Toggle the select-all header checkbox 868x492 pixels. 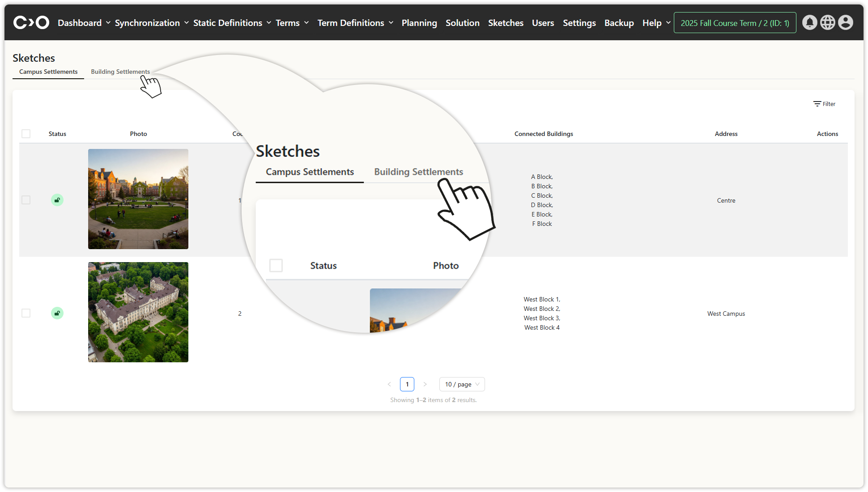pos(26,134)
